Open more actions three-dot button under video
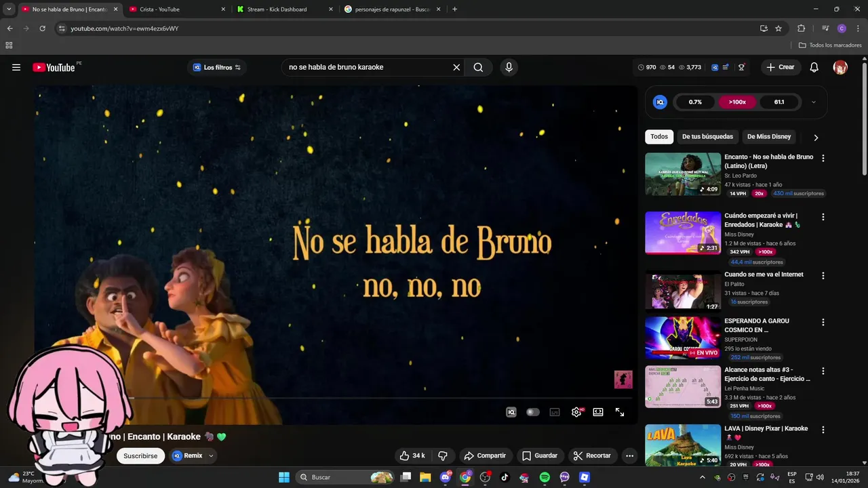868x488 pixels. tap(630, 455)
